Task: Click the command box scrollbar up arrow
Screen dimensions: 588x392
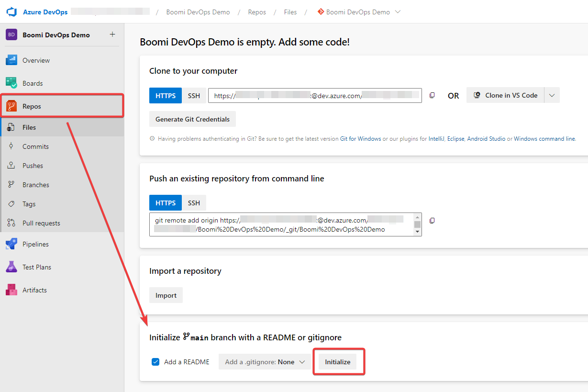Action: (x=418, y=217)
